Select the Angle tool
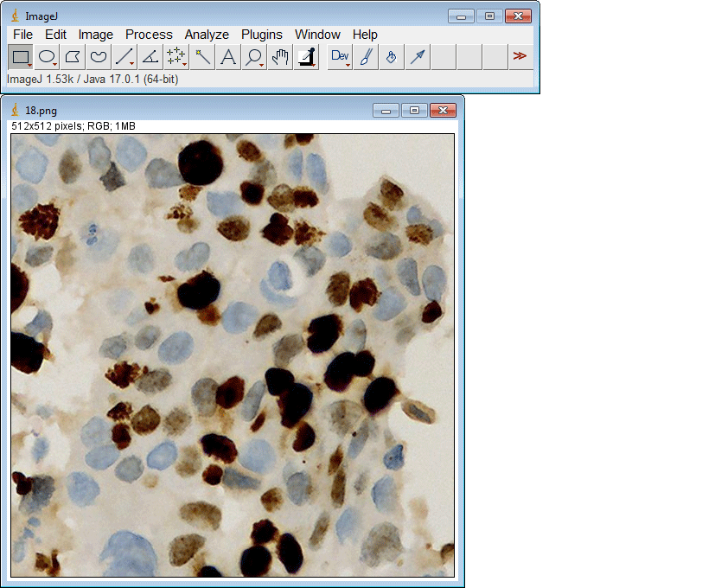The image size is (715, 588). click(150, 56)
